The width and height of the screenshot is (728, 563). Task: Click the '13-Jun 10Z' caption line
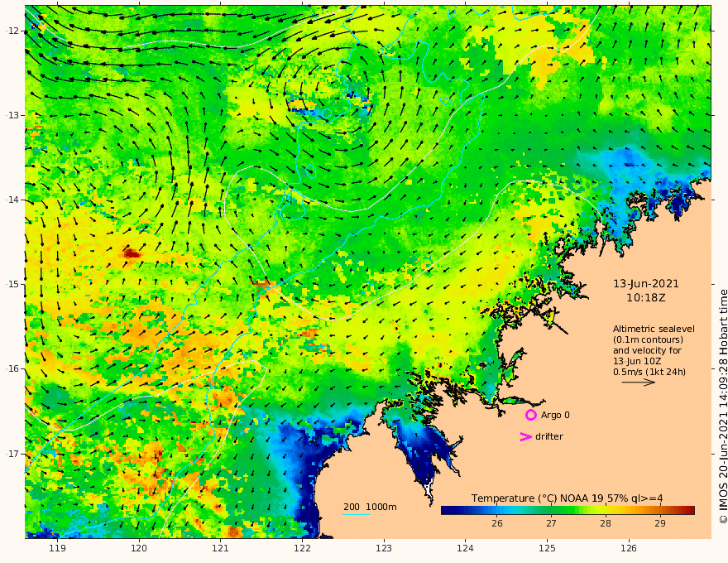click(x=637, y=361)
